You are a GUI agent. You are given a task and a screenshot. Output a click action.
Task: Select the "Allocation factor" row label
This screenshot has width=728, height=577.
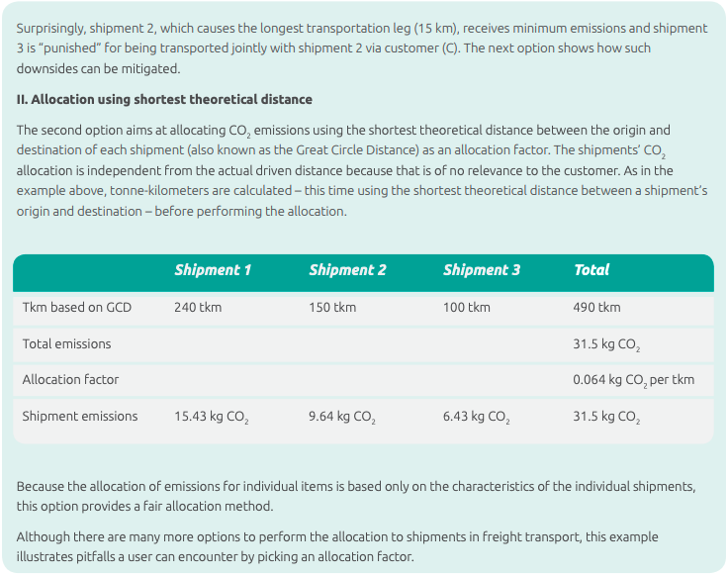click(x=70, y=380)
